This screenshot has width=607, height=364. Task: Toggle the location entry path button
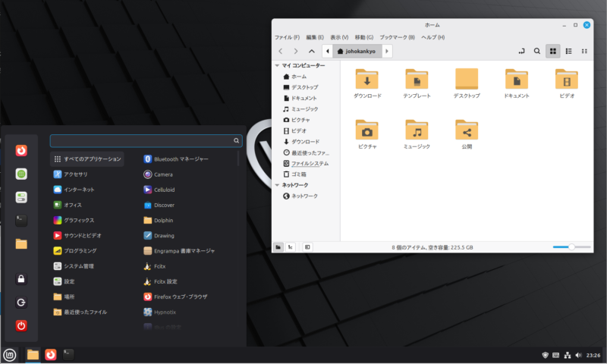521,51
